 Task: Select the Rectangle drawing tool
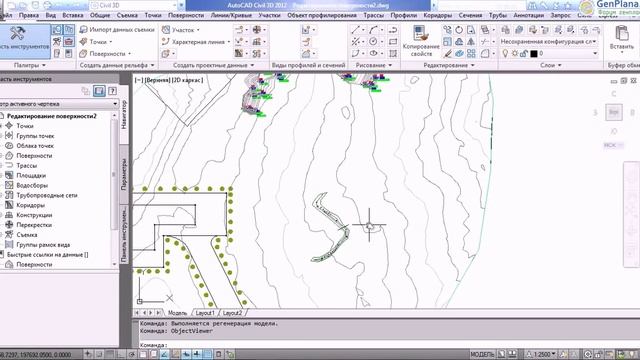[x=393, y=42]
